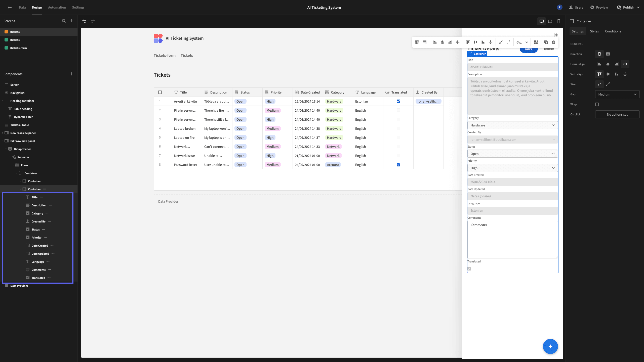The image size is (644, 362).
Task: Switch to the Automation tab
Action: [57, 7]
